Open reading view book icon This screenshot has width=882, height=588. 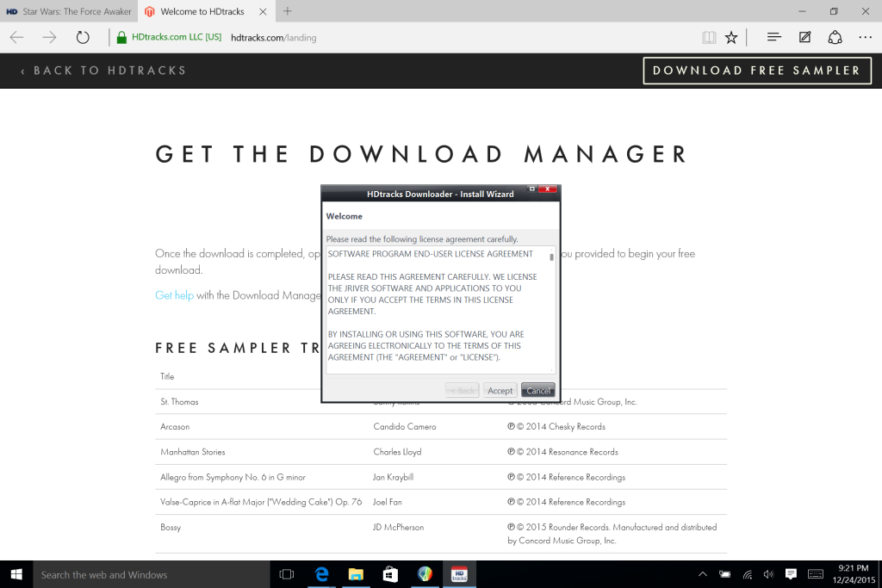point(709,38)
